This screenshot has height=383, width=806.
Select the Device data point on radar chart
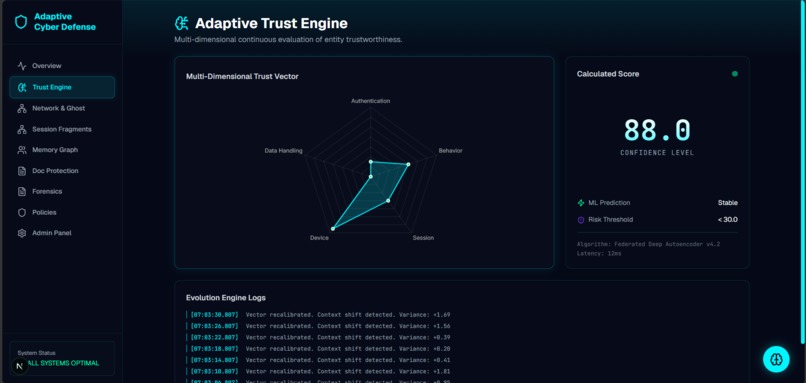coord(333,228)
